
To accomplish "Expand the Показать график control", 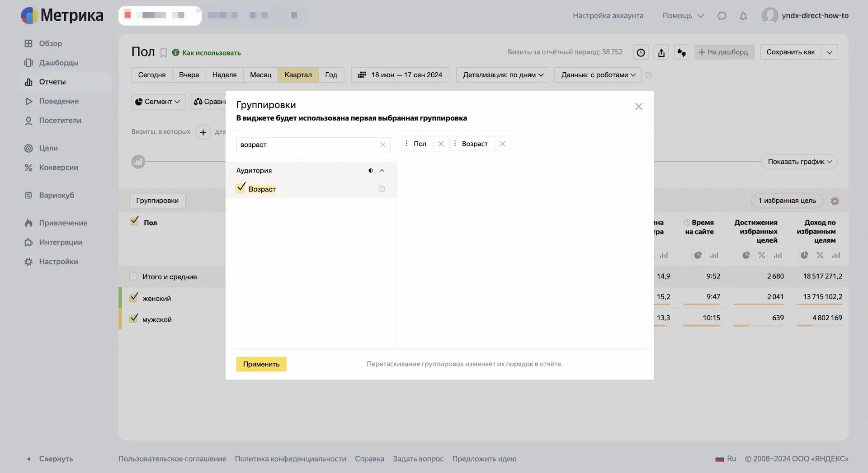I will click(x=799, y=162).
